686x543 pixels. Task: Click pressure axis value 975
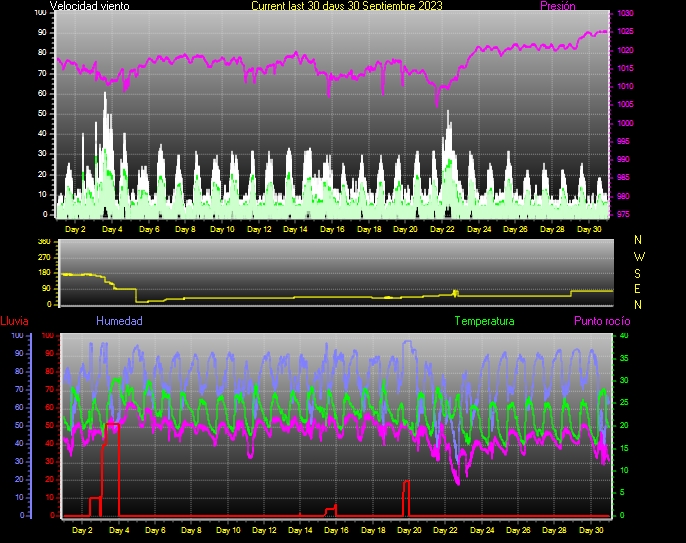point(623,214)
